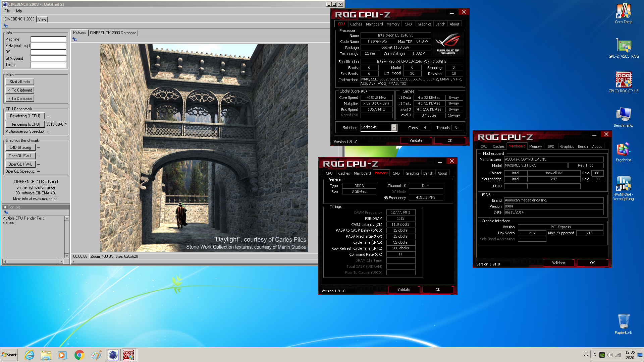Click Tester input field

49,65
